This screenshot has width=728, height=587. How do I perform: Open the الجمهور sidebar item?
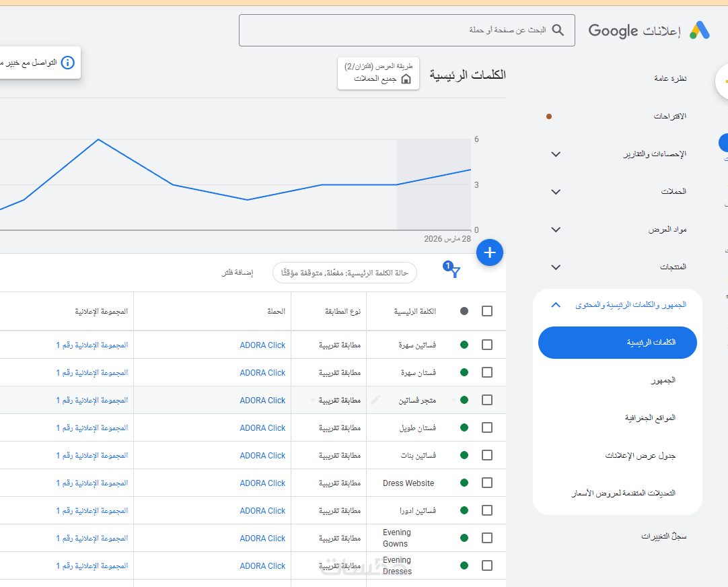[662, 380]
